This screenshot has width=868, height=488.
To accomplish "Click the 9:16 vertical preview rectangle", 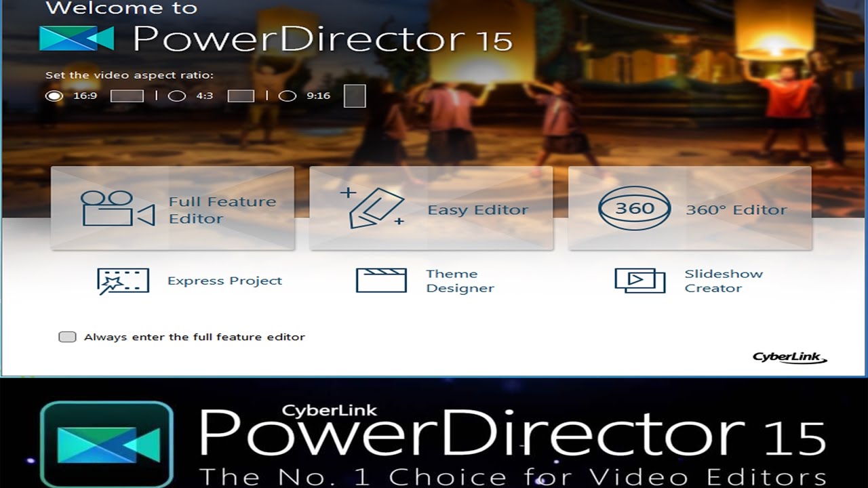I will tap(355, 96).
